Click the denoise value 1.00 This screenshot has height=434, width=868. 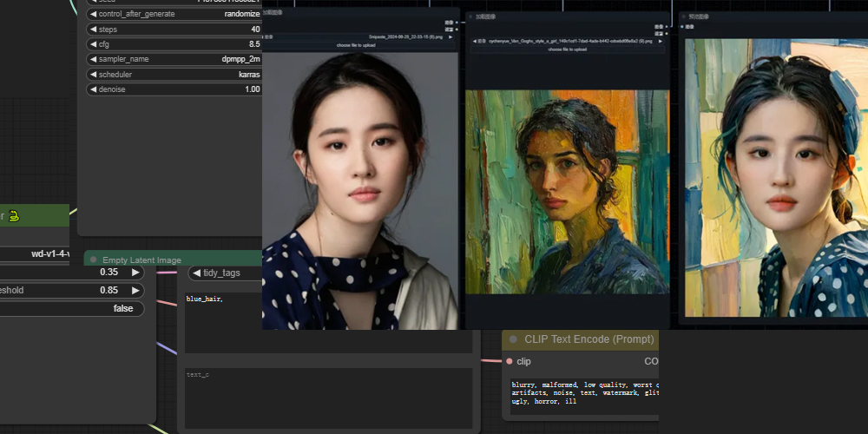pos(253,89)
